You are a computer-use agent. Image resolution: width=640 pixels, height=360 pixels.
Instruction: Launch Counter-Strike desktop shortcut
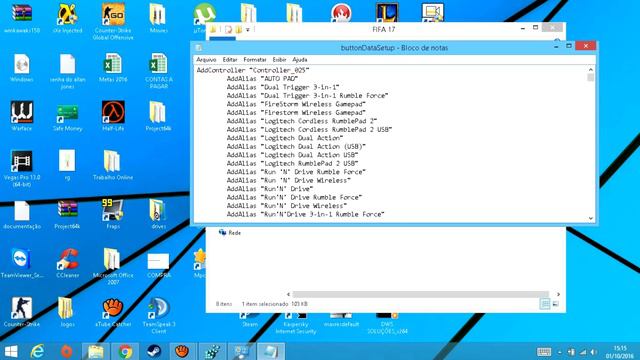[22, 312]
